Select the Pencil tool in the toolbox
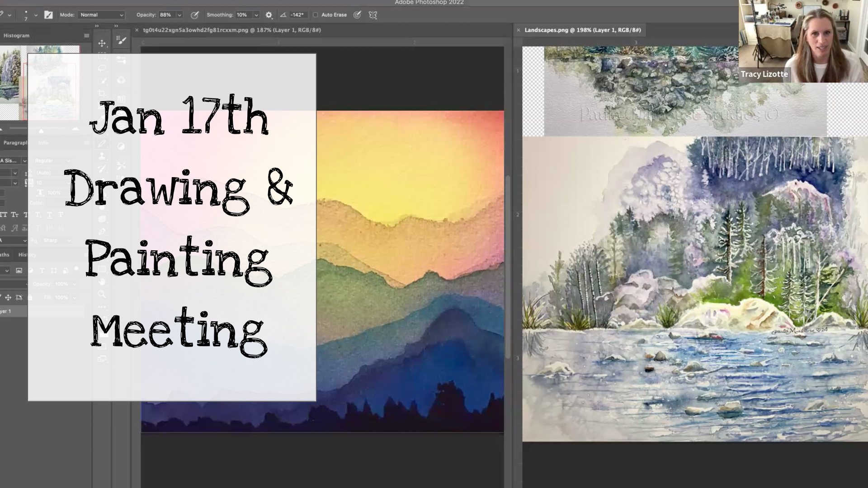868x488 pixels. [102, 144]
